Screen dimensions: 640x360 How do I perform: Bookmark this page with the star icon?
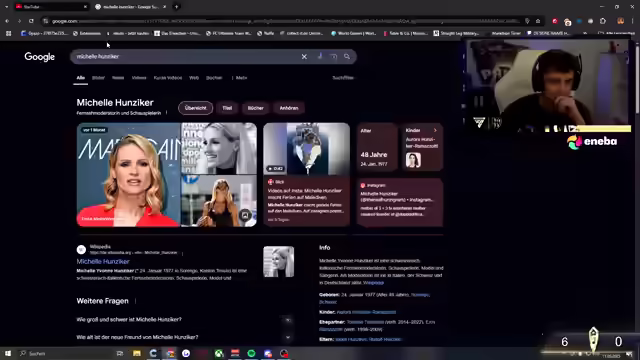tap(538, 21)
